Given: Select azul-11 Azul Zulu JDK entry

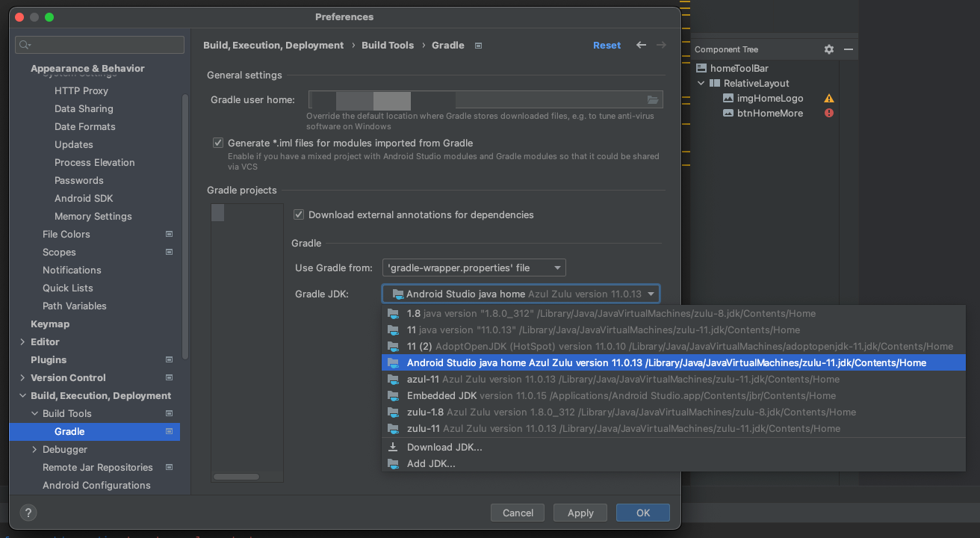Looking at the screenshot, I should [x=674, y=380].
